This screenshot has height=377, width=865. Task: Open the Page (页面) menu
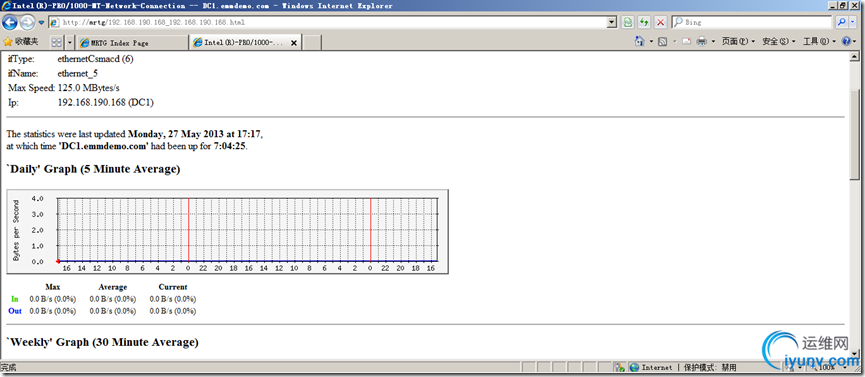(738, 41)
